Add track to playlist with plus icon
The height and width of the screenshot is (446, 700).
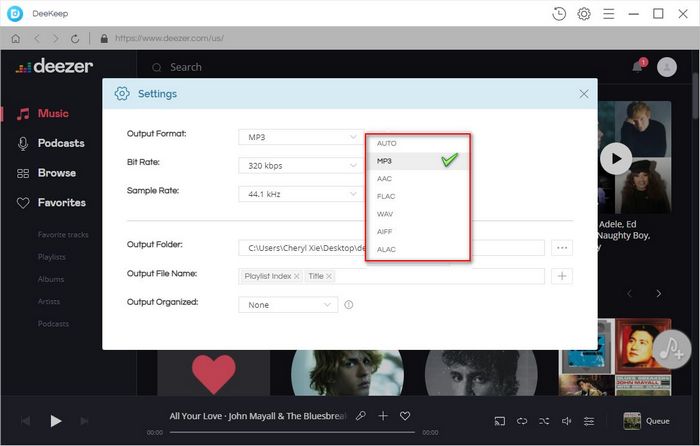pyautogui.click(x=383, y=416)
